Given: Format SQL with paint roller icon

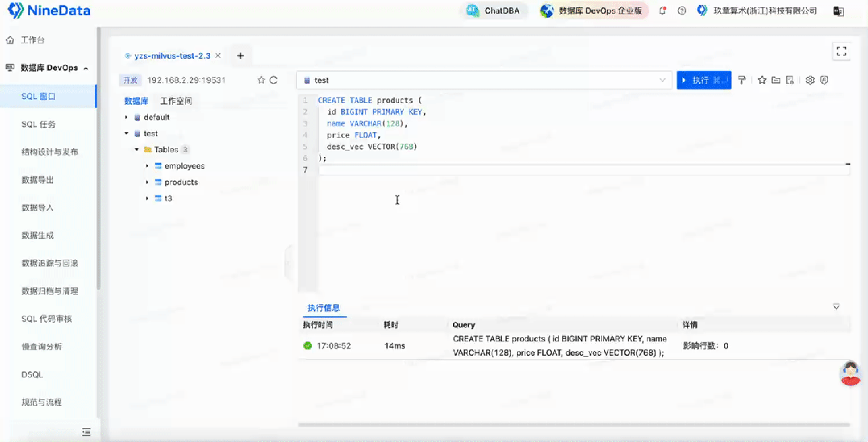Looking at the screenshot, I should pyautogui.click(x=742, y=81).
